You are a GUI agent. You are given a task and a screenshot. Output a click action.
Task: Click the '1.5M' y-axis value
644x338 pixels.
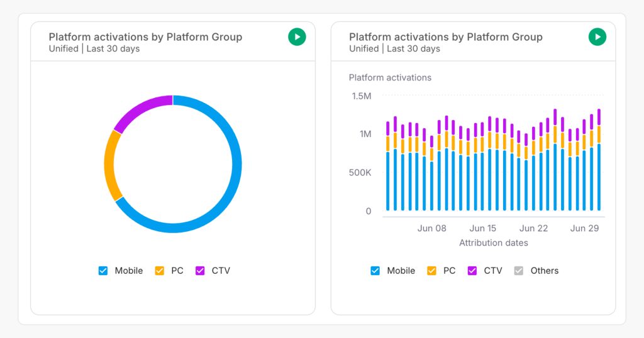362,96
